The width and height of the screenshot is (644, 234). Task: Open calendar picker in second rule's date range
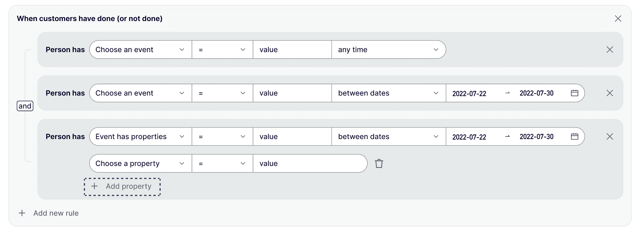[x=574, y=93]
